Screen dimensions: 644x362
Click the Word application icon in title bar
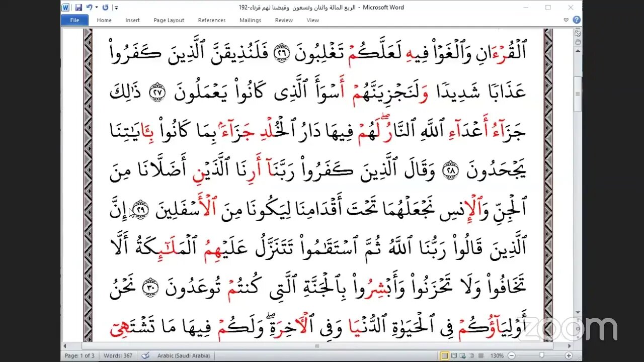pos(65,8)
